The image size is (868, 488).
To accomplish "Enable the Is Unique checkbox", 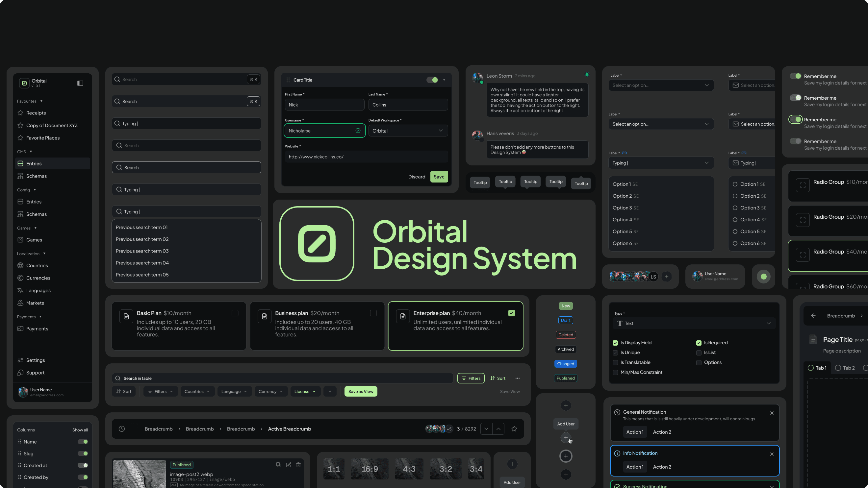I will click(x=615, y=353).
